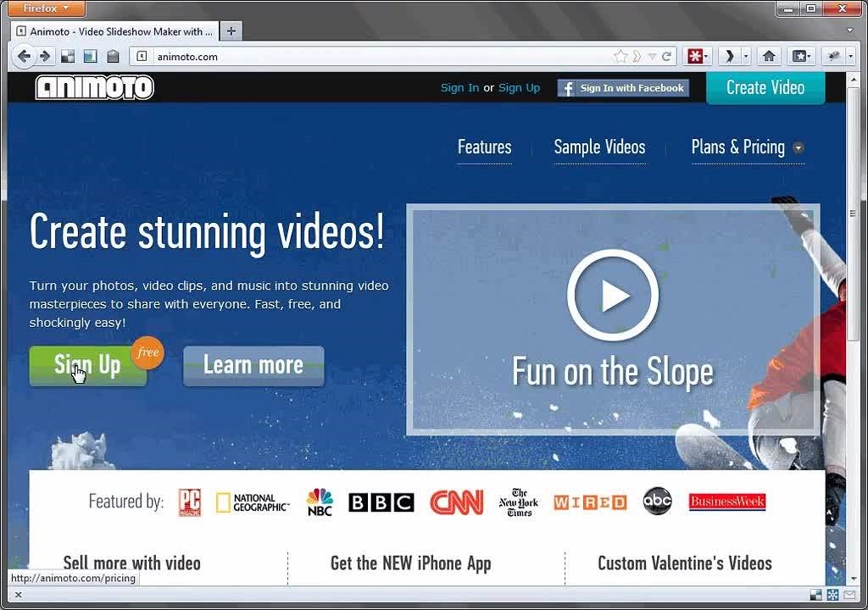868x610 pixels.
Task: Click the WIRED logo
Action: click(x=590, y=502)
